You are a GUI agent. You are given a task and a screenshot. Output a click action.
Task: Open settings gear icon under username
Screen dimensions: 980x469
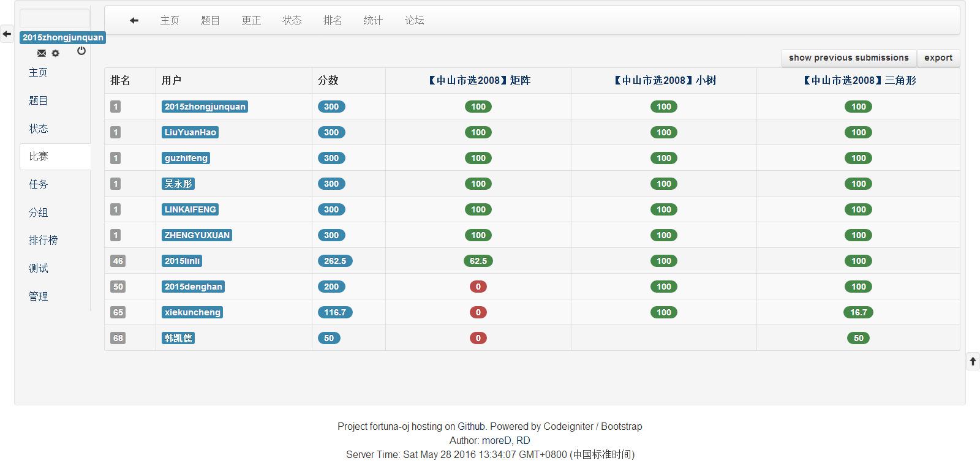pos(56,53)
